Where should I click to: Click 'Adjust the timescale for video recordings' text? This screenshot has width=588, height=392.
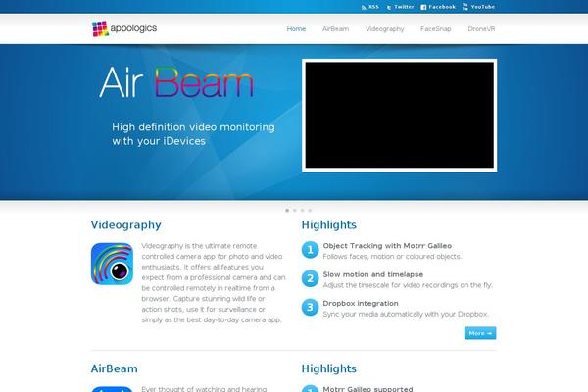point(390,285)
